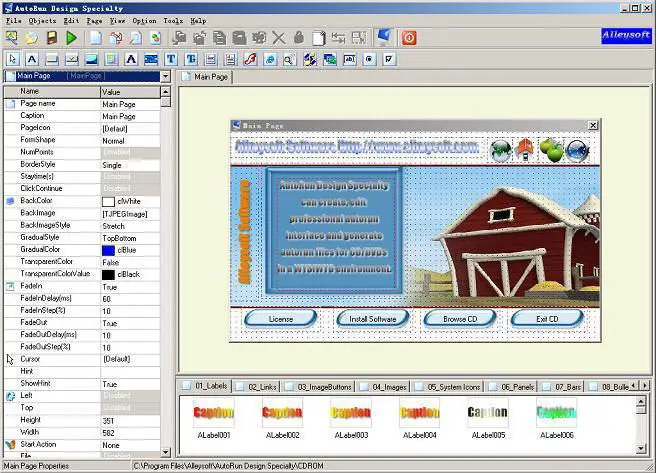Click the Delete (X) toolbar icon
This screenshot has width=656, height=473.
pos(279,38)
